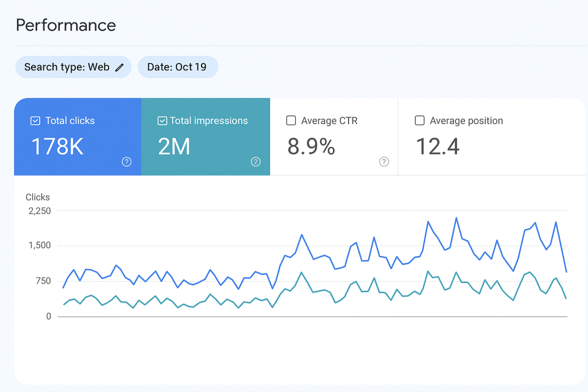Click the Clicks axis label on the chart
588x392 pixels.
[x=37, y=197]
